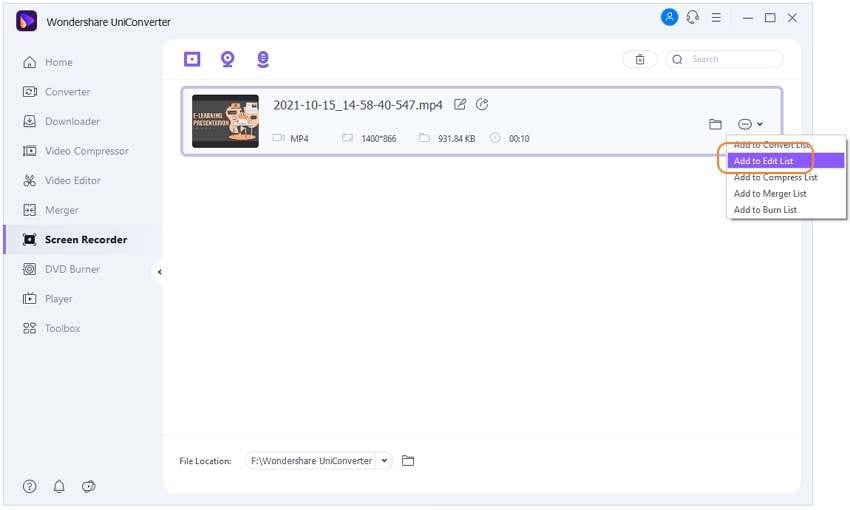Screen dimensions: 850x510
Task: Open the help question mark icon
Action: coord(30,486)
